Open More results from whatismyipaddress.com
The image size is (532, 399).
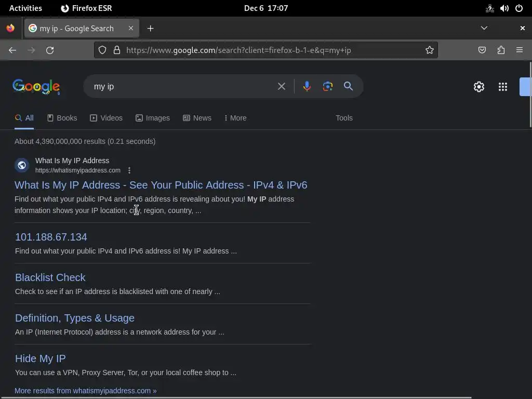(86, 391)
